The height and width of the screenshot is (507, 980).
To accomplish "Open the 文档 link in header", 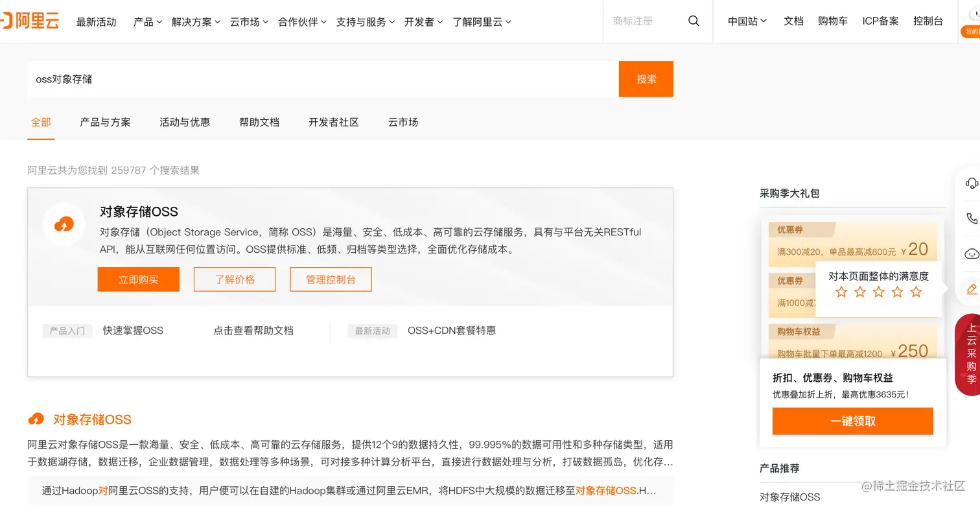I will pos(793,21).
